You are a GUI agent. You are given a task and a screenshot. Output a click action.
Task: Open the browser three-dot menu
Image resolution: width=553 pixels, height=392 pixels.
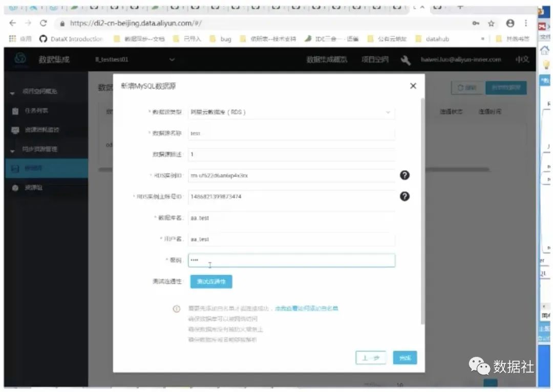click(x=526, y=23)
